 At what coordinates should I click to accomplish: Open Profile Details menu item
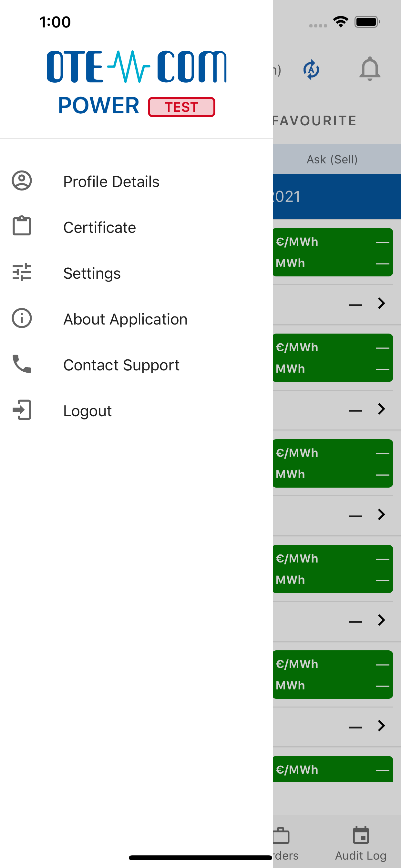click(x=137, y=181)
